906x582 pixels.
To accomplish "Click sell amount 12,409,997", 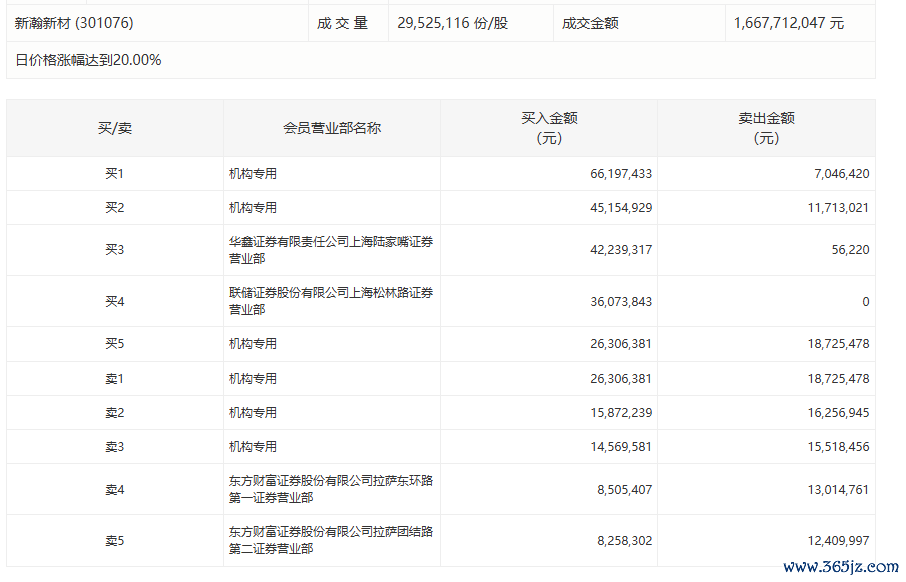I will pyautogui.click(x=838, y=540).
